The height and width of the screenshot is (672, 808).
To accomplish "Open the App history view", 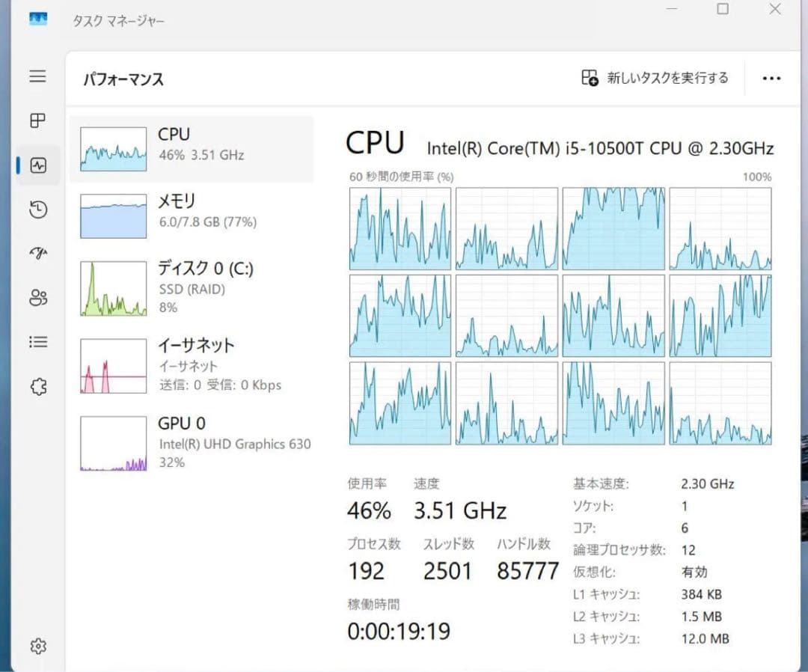I will tap(37, 210).
